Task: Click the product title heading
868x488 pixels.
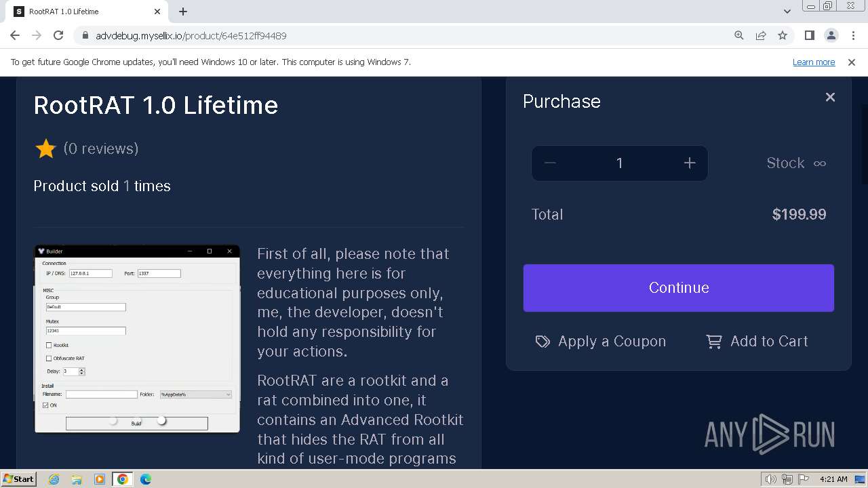Action: pyautogui.click(x=156, y=105)
